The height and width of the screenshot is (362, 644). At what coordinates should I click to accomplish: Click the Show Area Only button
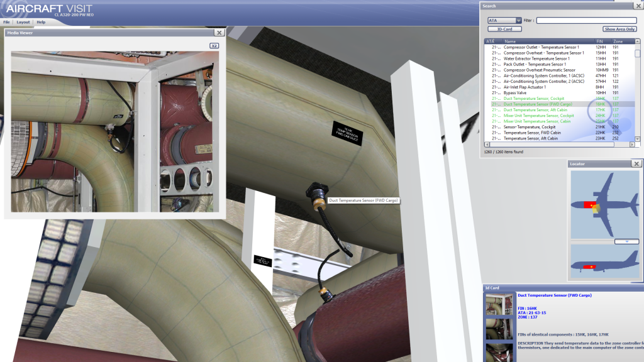pos(619,29)
